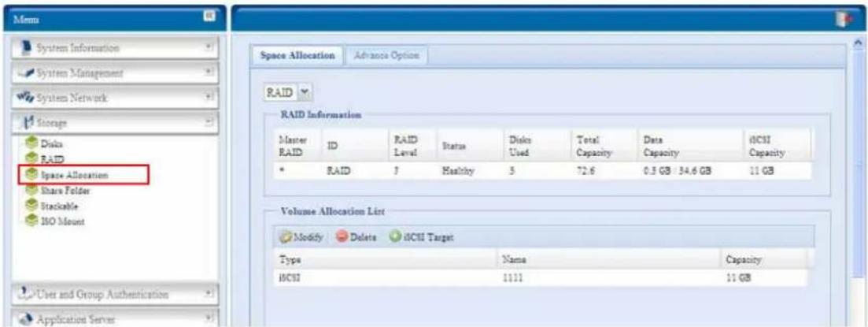The image size is (868, 327).
Task: Collapse the Menu panel with its header button
Action: coord(210,18)
